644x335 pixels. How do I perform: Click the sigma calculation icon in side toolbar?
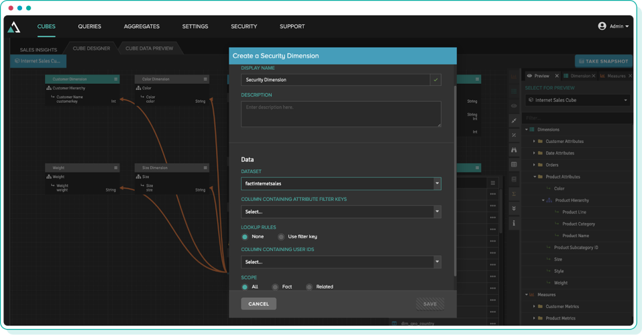(514, 194)
